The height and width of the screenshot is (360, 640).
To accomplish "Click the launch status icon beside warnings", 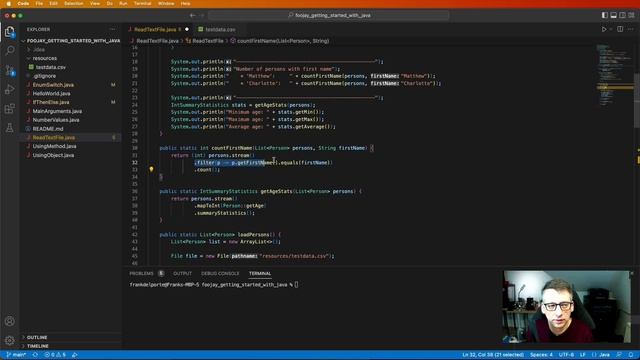I will tap(74, 355).
